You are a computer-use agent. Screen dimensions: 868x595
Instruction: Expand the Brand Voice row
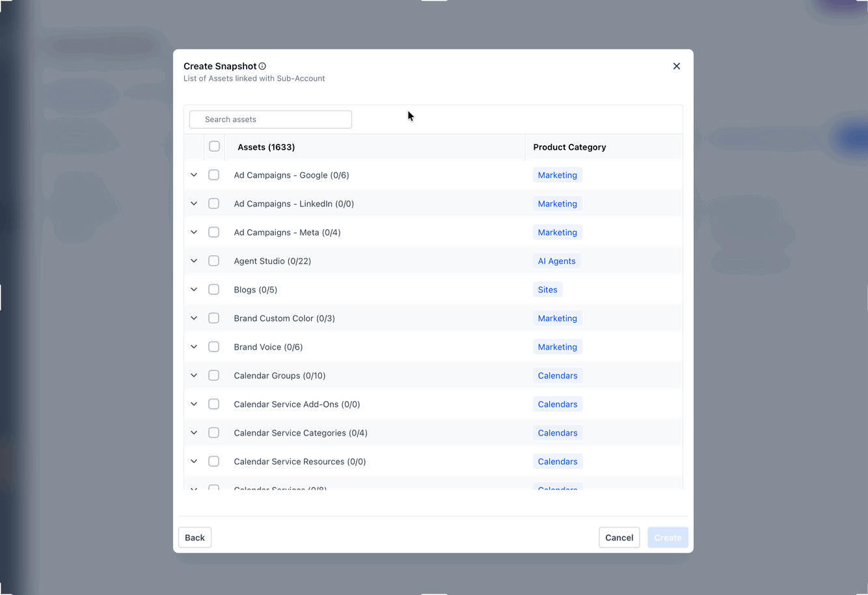point(194,347)
